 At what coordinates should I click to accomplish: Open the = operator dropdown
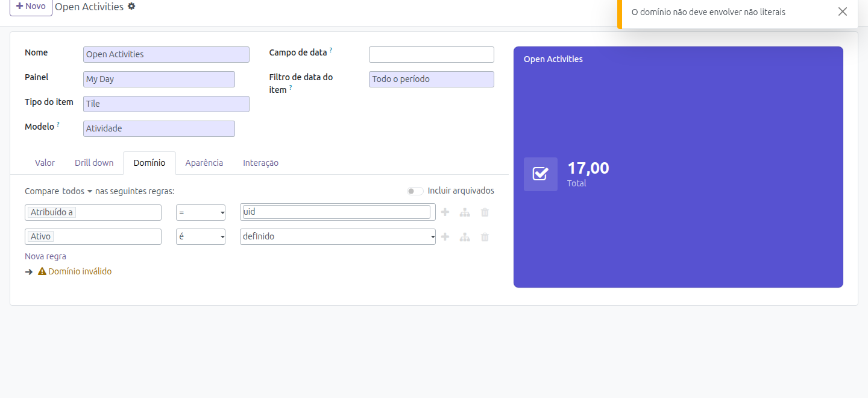click(201, 212)
